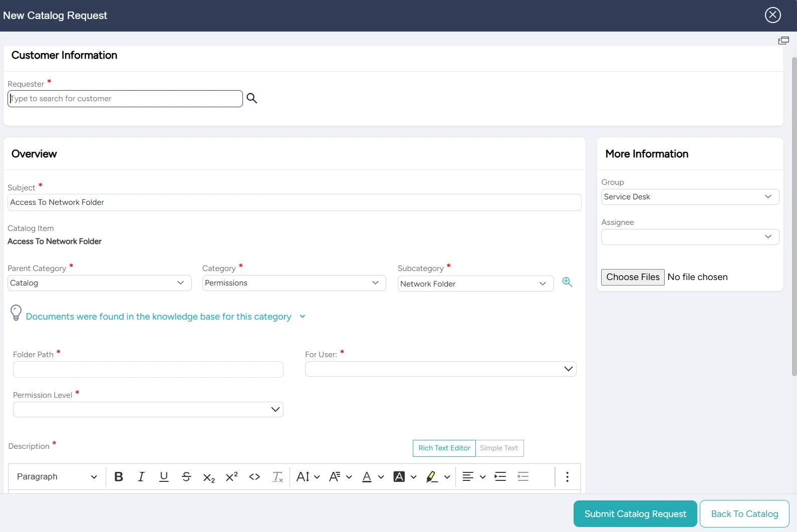This screenshot has width=797, height=532.
Task: Open the font size menu
Action: pos(308,477)
